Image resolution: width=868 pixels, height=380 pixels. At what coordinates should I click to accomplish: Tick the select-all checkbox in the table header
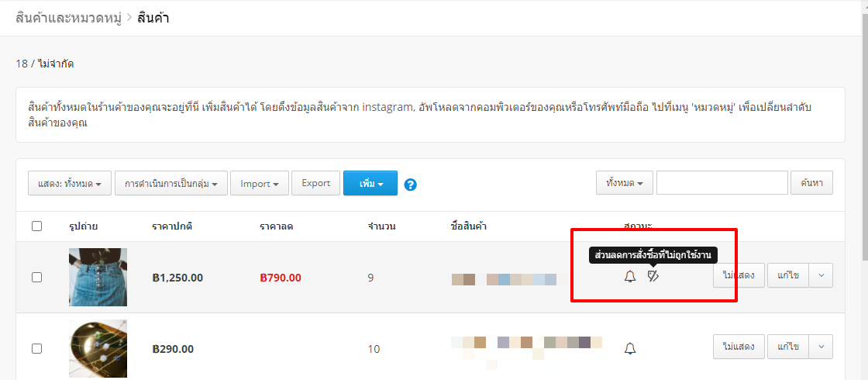point(36,226)
